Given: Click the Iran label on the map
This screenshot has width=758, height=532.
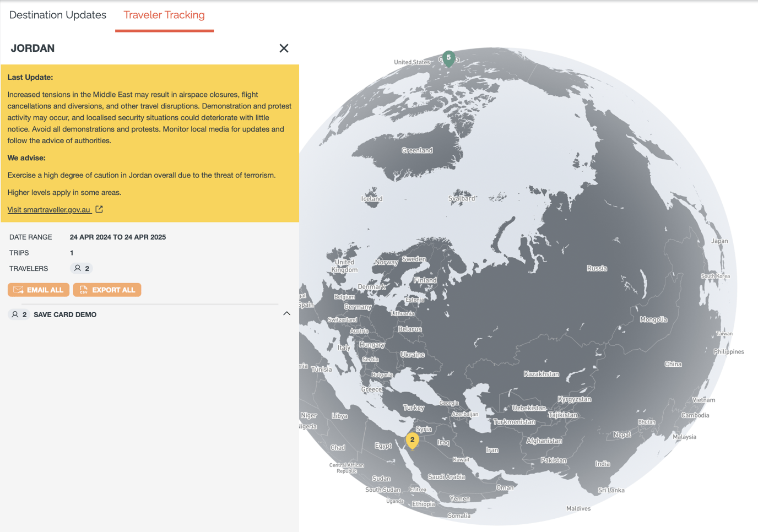Looking at the screenshot, I should coord(492,450).
